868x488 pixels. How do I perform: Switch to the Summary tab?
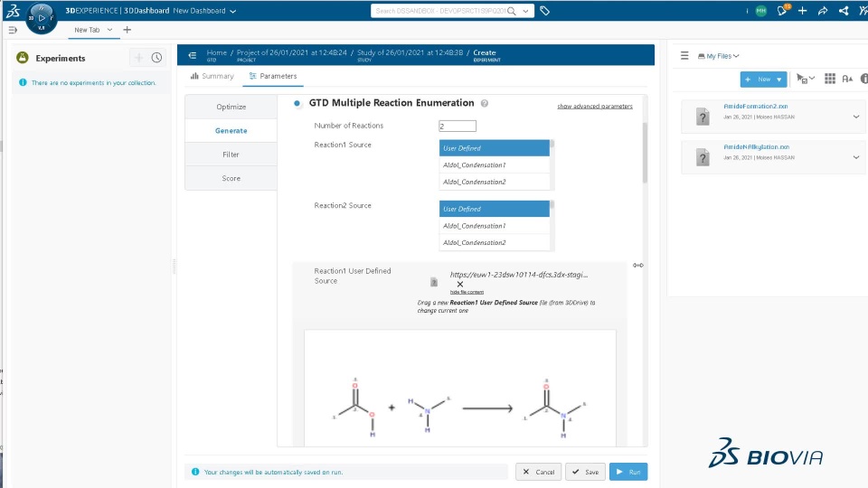coord(212,76)
